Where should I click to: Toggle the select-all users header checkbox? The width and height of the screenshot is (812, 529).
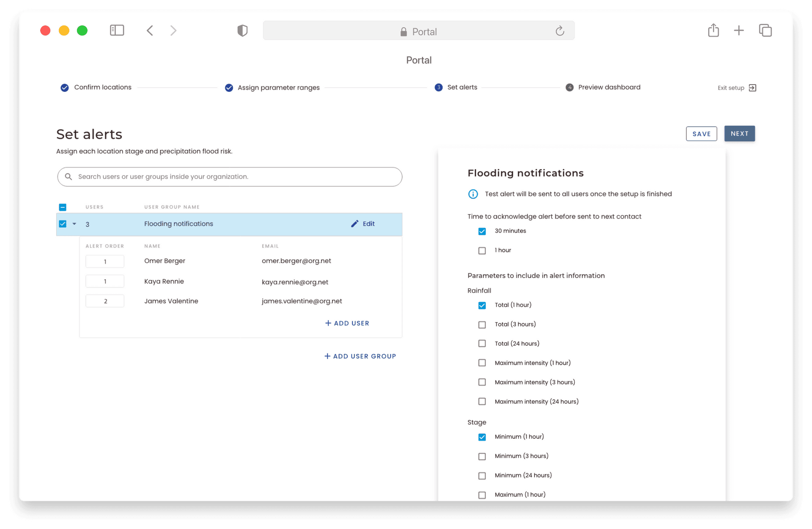coord(63,207)
